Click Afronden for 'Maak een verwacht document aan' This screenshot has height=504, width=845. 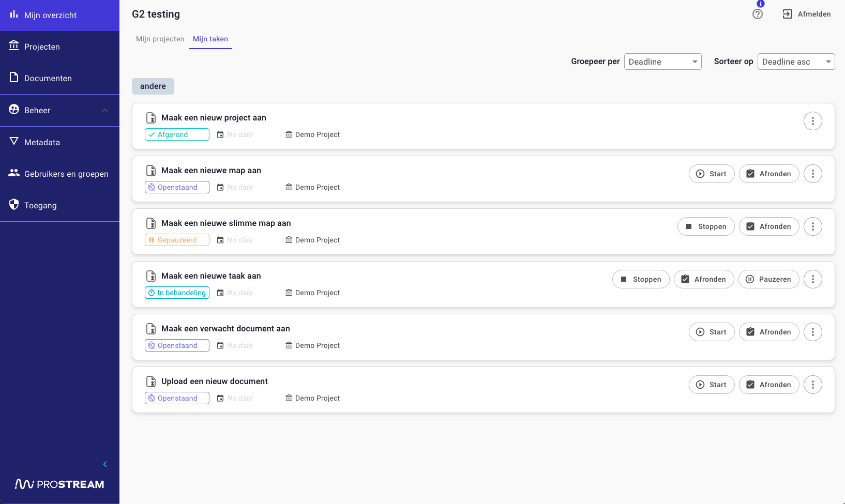(768, 332)
